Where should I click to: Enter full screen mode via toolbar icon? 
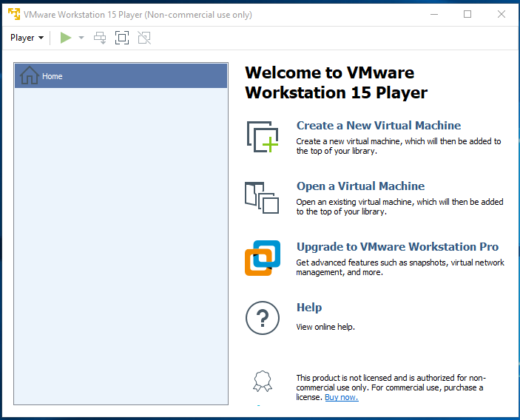122,38
